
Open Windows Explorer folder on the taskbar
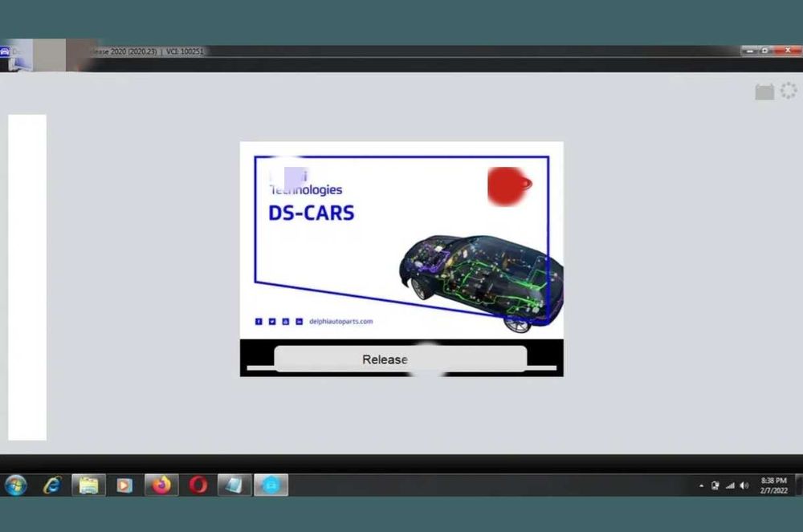point(88,485)
